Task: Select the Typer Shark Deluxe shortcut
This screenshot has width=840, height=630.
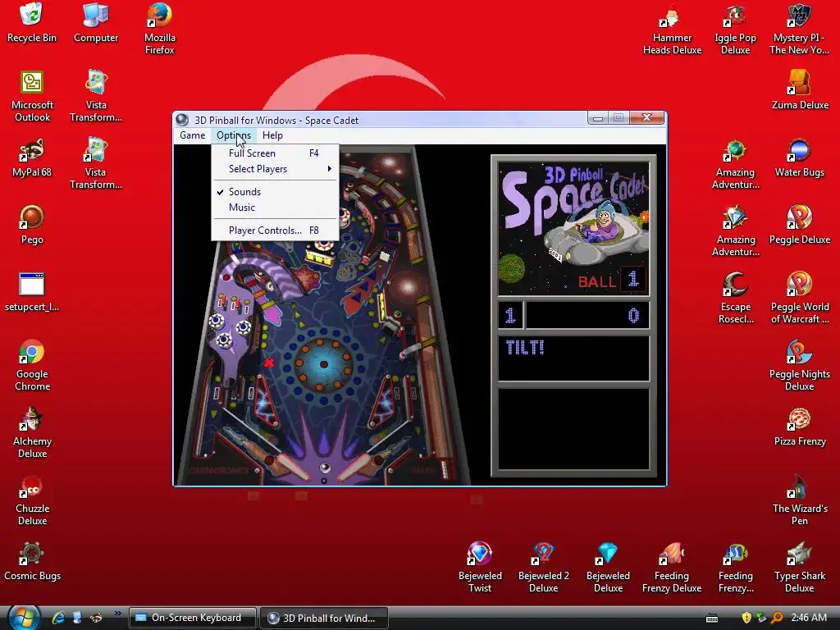Action: (799, 567)
